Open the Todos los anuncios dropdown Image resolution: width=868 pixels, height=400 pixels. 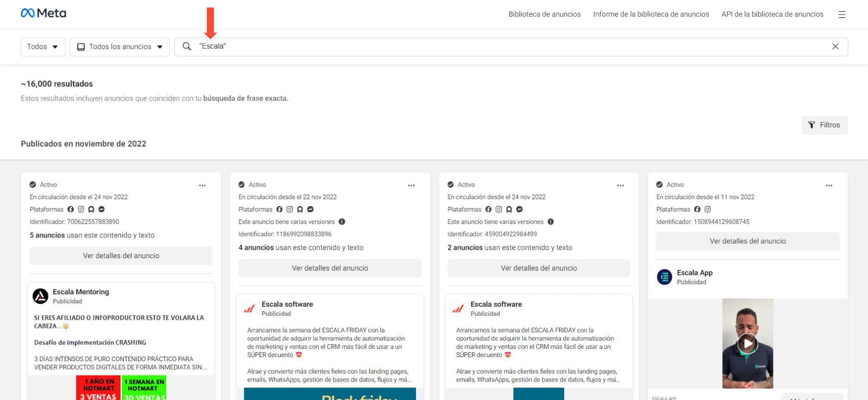[x=120, y=47]
